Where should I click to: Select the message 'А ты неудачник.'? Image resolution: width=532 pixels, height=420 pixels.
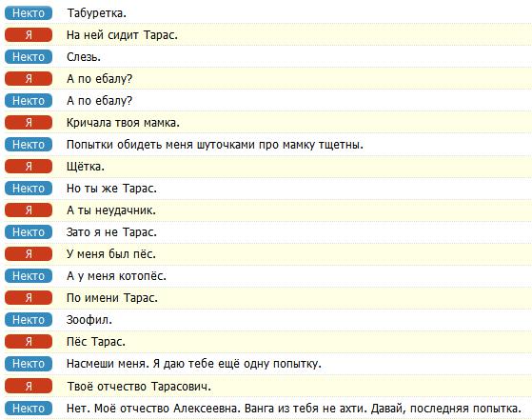(111, 210)
